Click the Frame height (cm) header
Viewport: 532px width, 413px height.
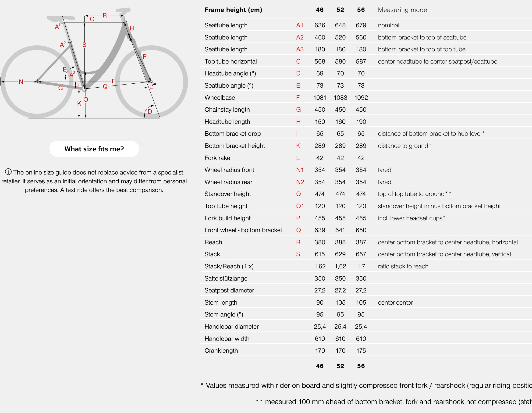233,10
